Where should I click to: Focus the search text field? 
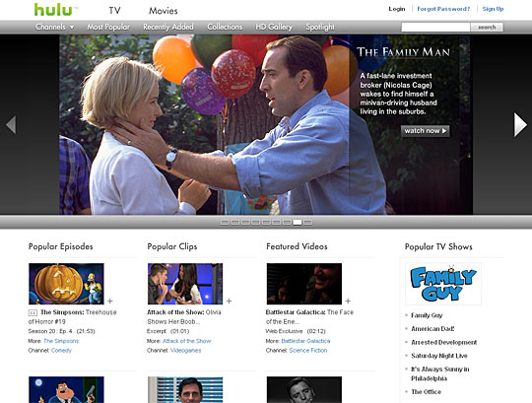435,28
